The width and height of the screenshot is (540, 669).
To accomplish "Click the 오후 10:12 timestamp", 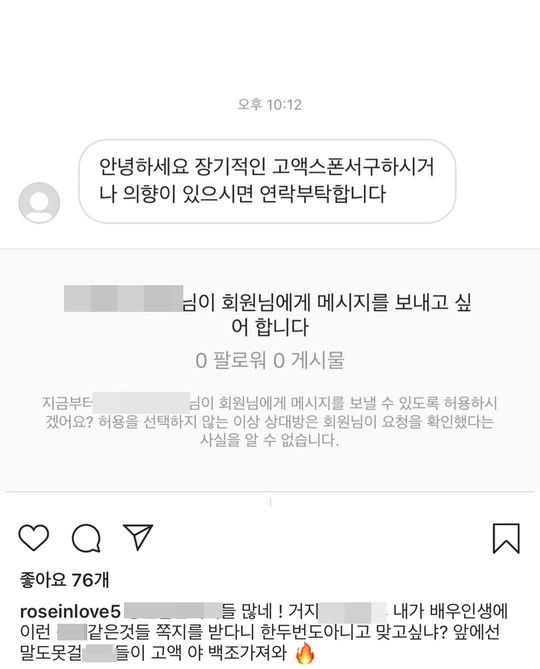I will click(x=270, y=104).
